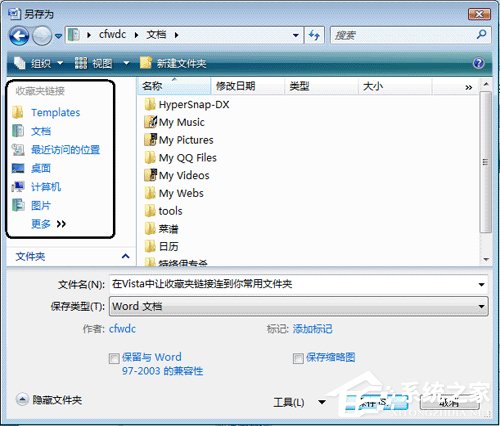The height and width of the screenshot is (426, 500).
Task: Open 计算机 favorite link
Action: tap(46, 187)
